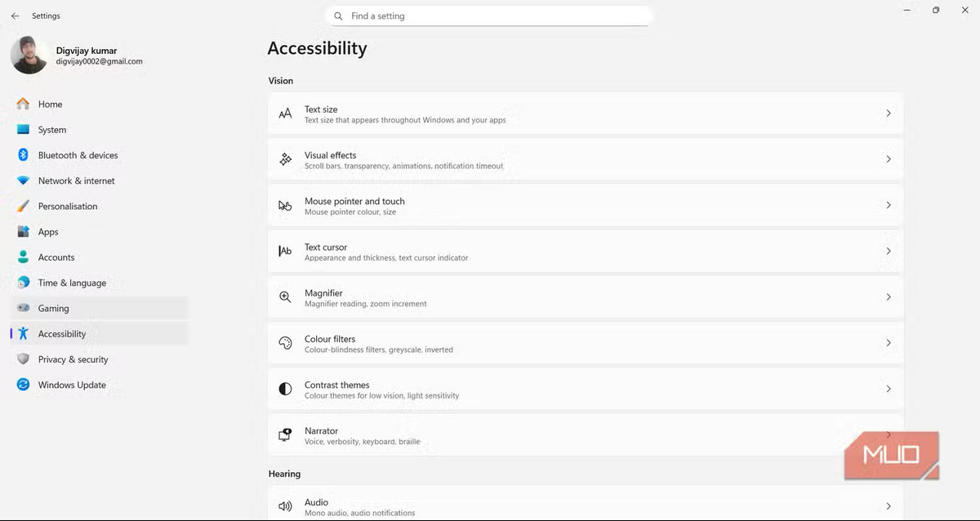This screenshot has height=521, width=980.
Task: Click the Home icon in sidebar
Action: pyautogui.click(x=23, y=104)
